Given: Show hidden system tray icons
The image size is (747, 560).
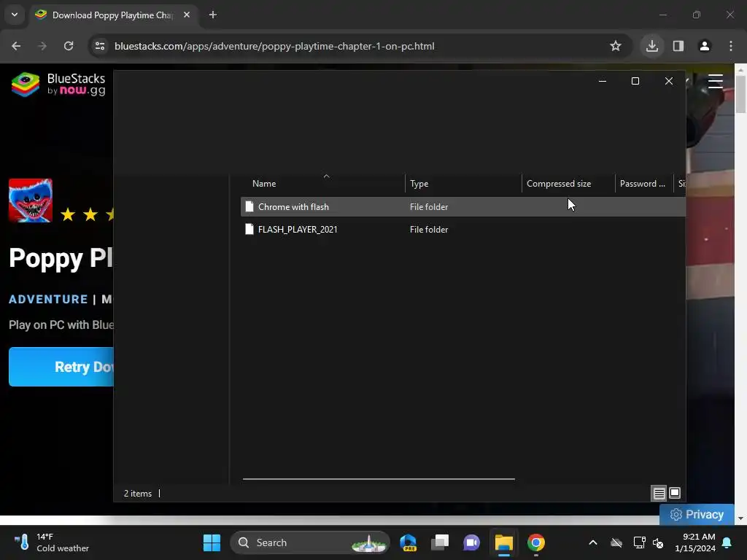Looking at the screenshot, I should coord(593,542).
